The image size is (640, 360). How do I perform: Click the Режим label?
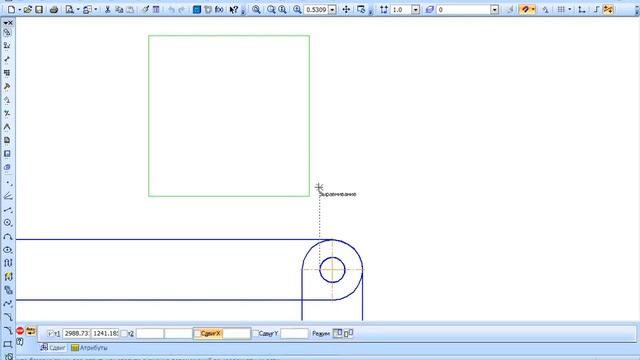click(x=321, y=333)
